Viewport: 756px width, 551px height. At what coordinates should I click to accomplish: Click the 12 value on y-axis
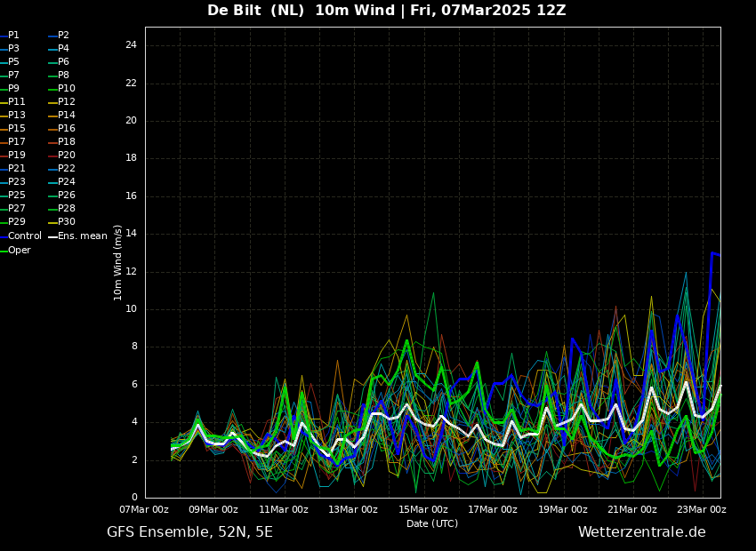point(131,272)
